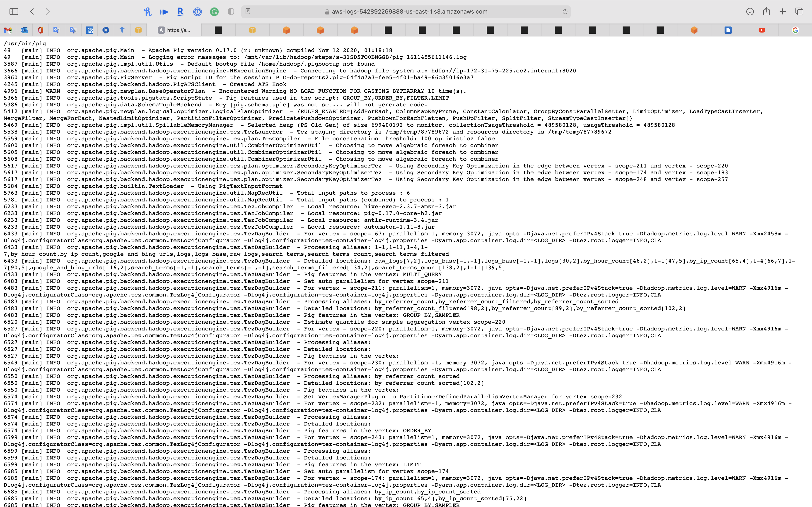Image resolution: width=812 pixels, height=507 pixels.
Task: Open the Rakuten extension icon
Action: pos(181,12)
